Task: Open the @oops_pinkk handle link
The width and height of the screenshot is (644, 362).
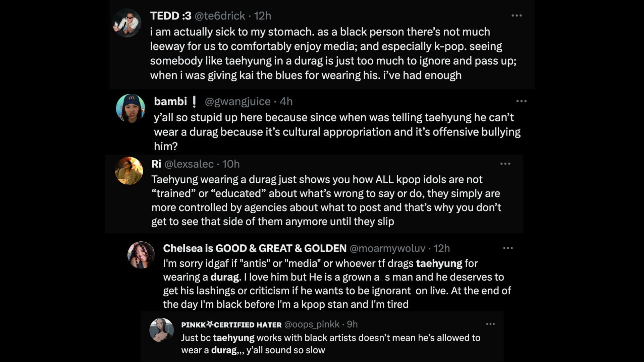Action: coord(312,324)
